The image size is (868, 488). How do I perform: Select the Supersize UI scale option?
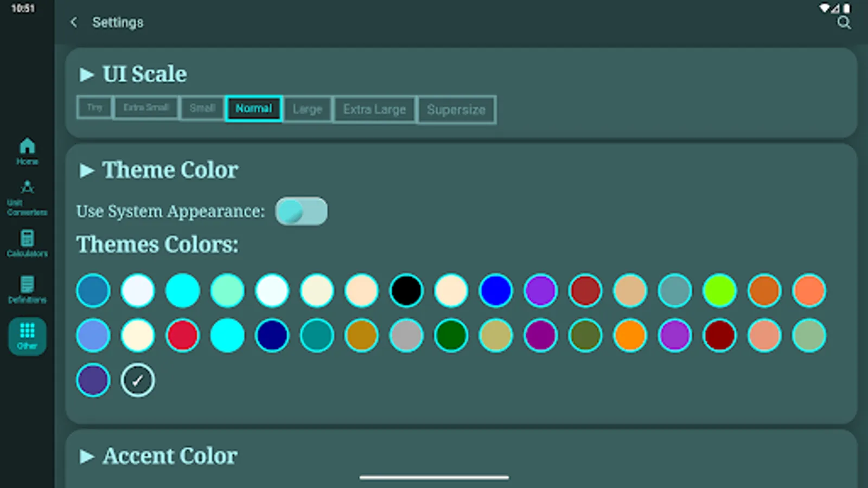click(456, 110)
